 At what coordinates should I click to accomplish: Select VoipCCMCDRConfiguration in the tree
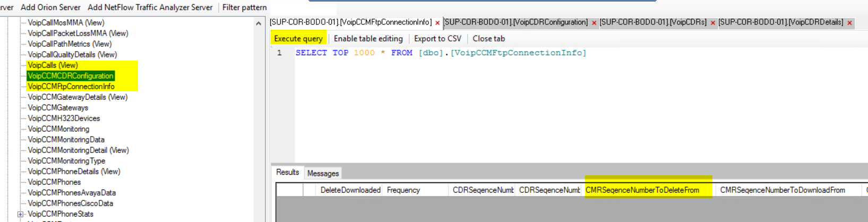[71, 76]
